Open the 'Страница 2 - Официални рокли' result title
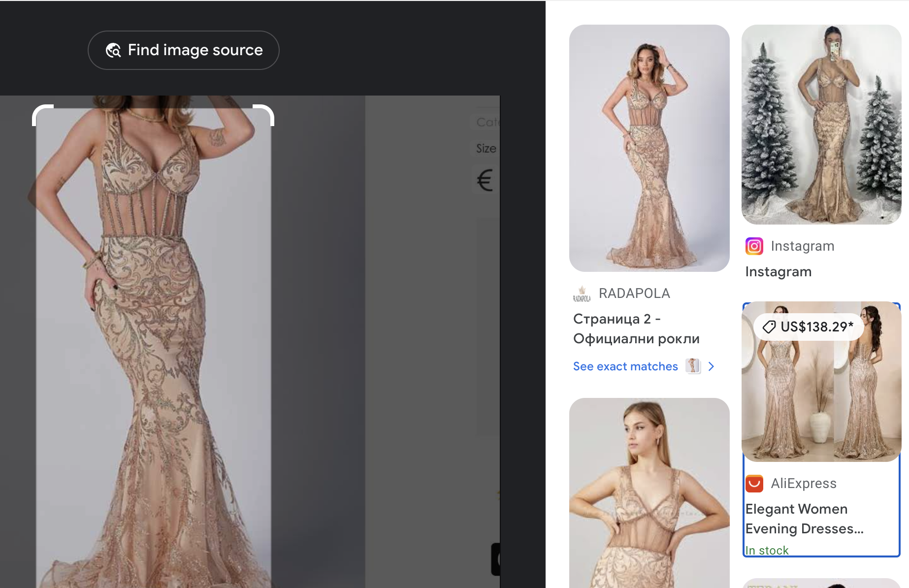Image resolution: width=909 pixels, height=588 pixels. [636, 329]
